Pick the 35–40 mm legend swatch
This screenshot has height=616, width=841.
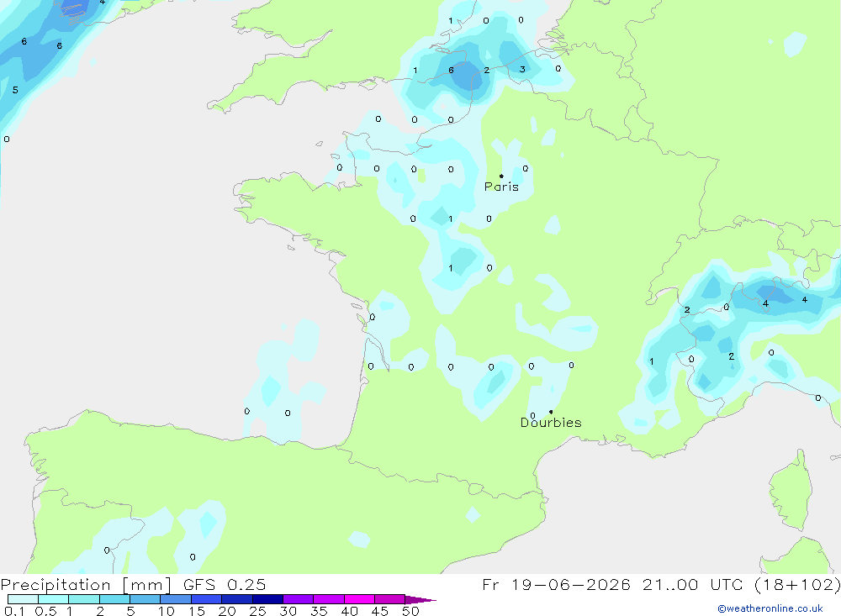pyautogui.click(x=329, y=599)
